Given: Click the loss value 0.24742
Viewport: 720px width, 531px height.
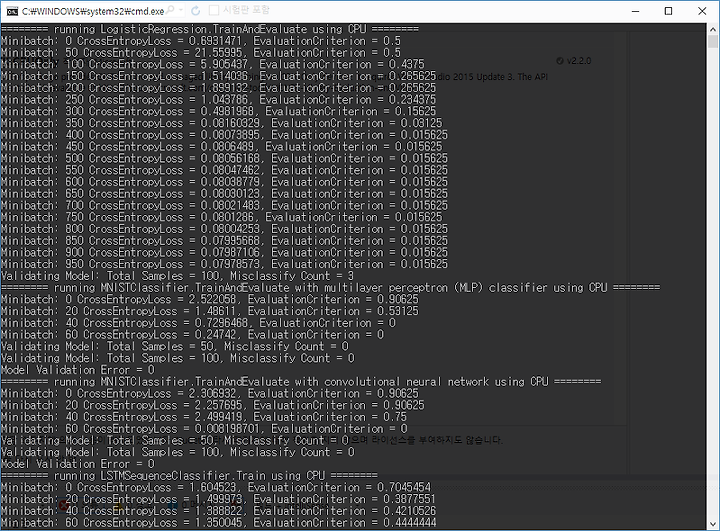Looking at the screenshot, I should [215, 335].
